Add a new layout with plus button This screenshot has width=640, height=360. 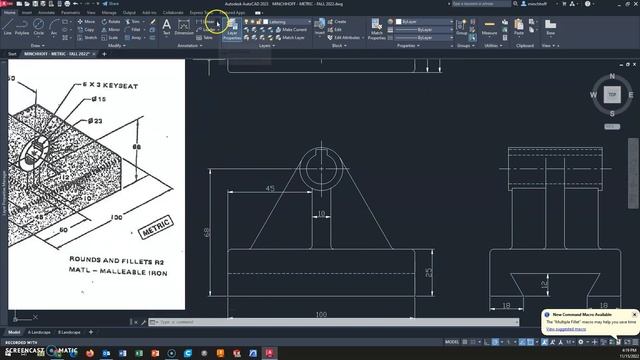[x=91, y=332]
